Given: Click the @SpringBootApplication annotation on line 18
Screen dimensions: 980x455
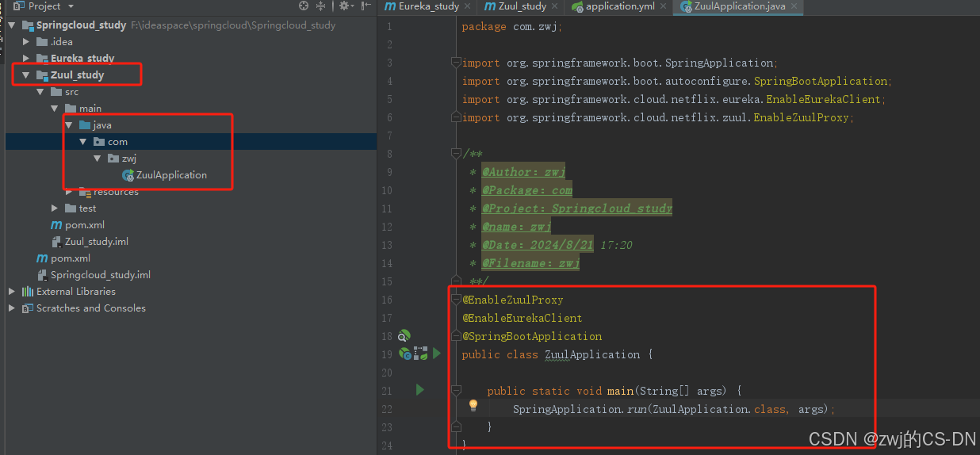Looking at the screenshot, I should pos(532,336).
